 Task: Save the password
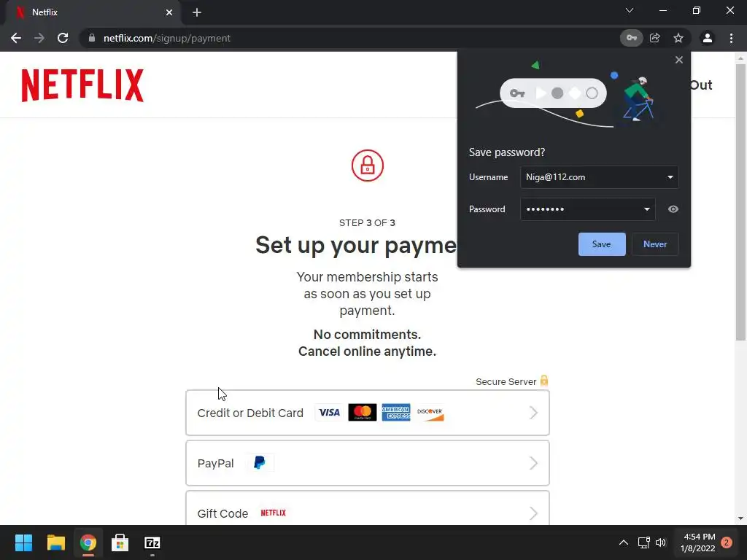pos(602,244)
